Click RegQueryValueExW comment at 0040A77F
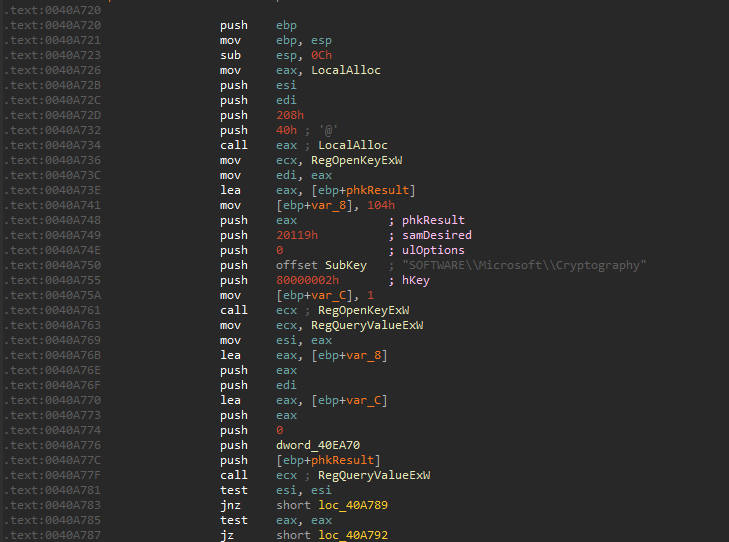 [x=374, y=475]
